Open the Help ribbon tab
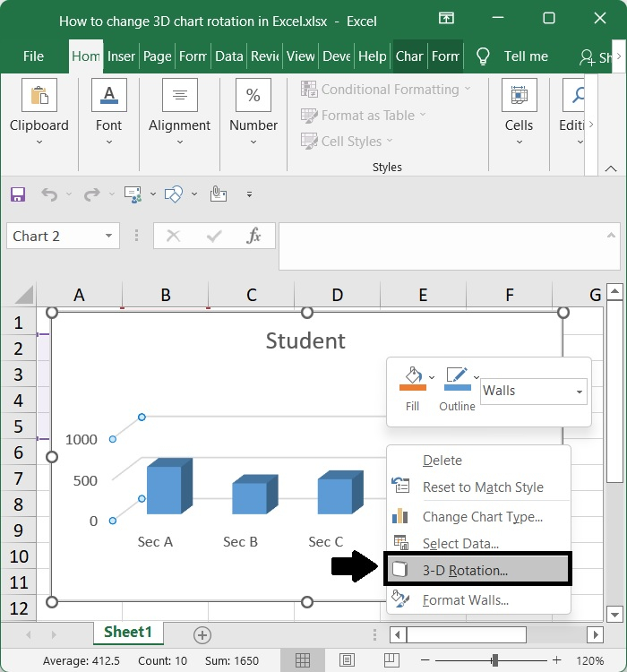Screen dimensions: 627x672 tap(372, 56)
